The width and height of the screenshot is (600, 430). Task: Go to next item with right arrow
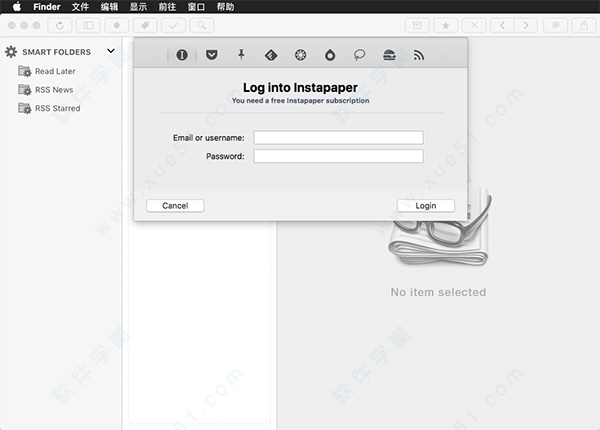coord(526,25)
